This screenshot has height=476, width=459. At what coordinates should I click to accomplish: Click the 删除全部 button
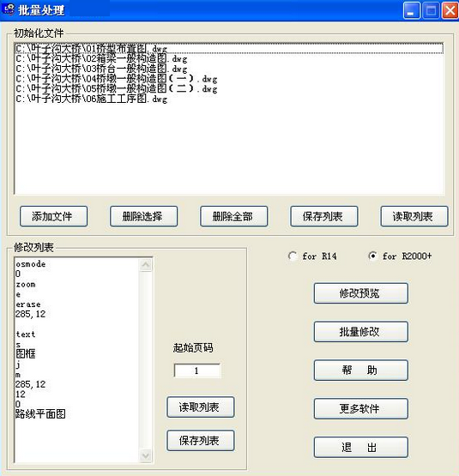pyautogui.click(x=234, y=216)
